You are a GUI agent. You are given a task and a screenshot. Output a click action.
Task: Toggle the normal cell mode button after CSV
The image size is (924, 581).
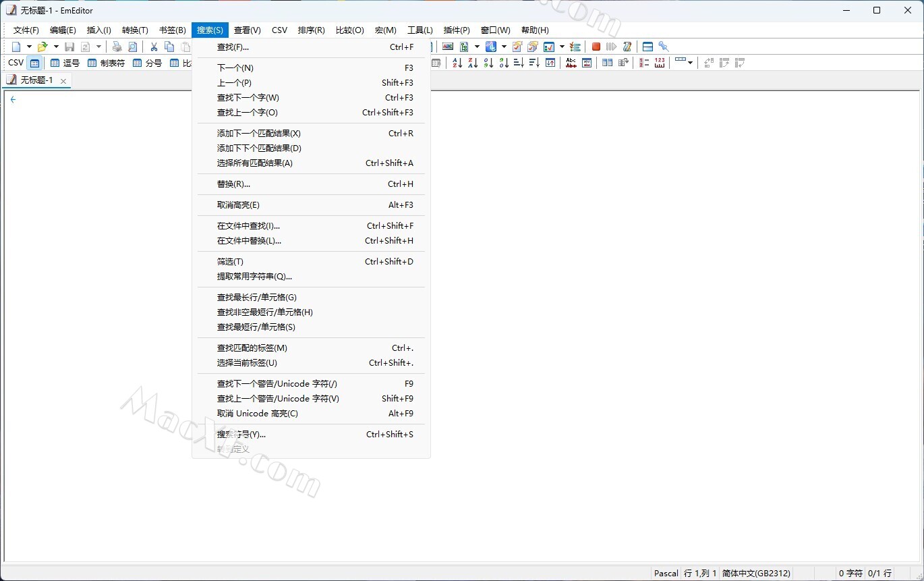pyautogui.click(x=35, y=63)
